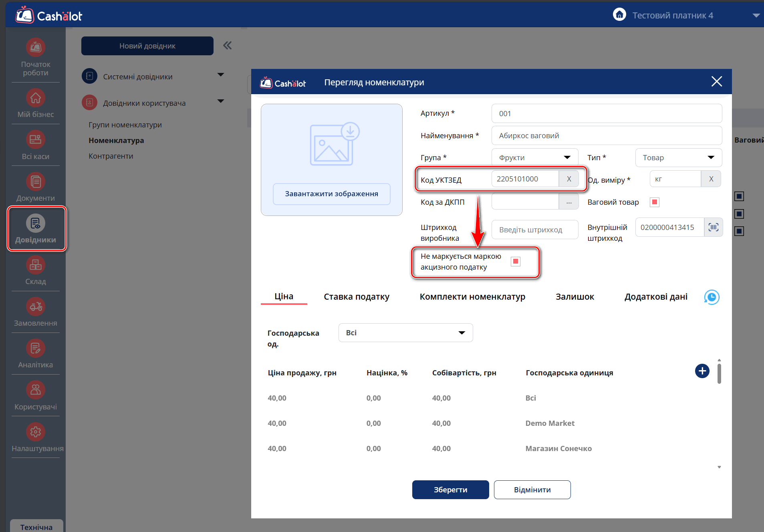
Task: Go to Документи in sidebar
Action: [x=36, y=182]
